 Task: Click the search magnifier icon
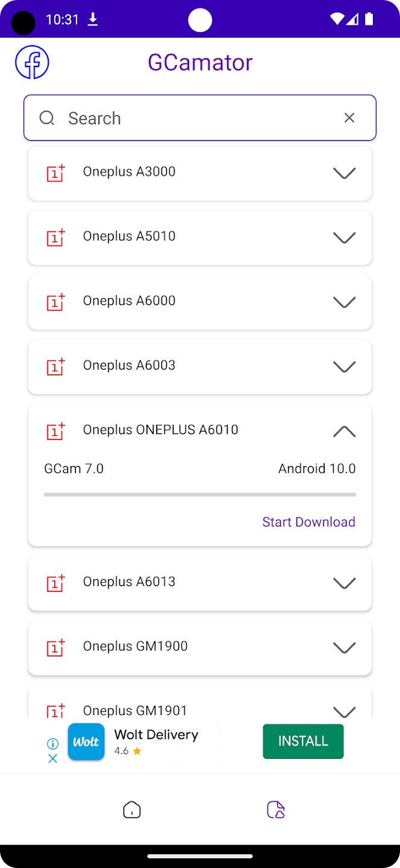(x=47, y=118)
